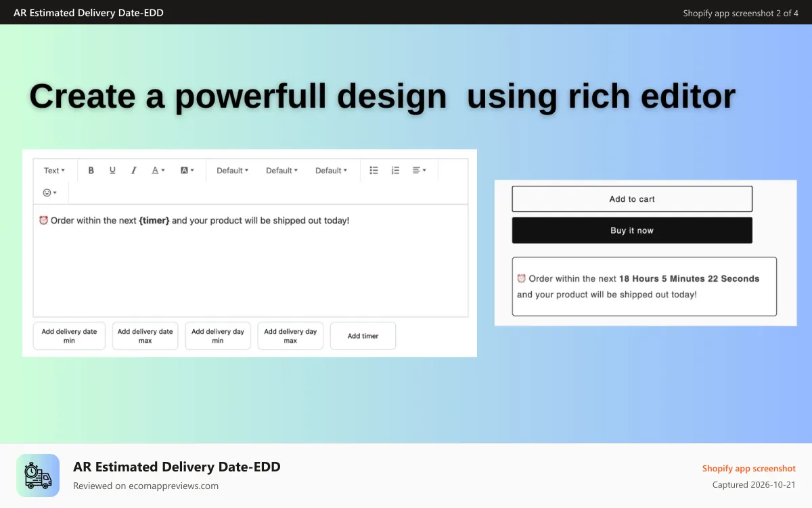Click the AR Estimated Delivery Date-EDD footer title
The height and width of the screenshot is (508, 812).
click(x=177, y=467)
